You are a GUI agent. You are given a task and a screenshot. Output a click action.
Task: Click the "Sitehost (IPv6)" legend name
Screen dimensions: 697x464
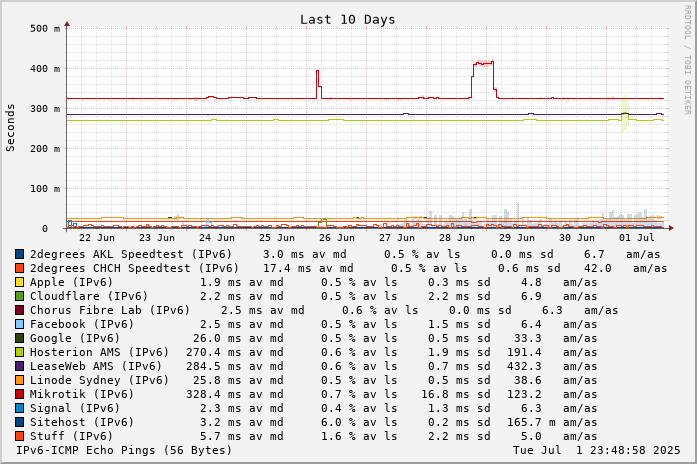pos(82,422)
